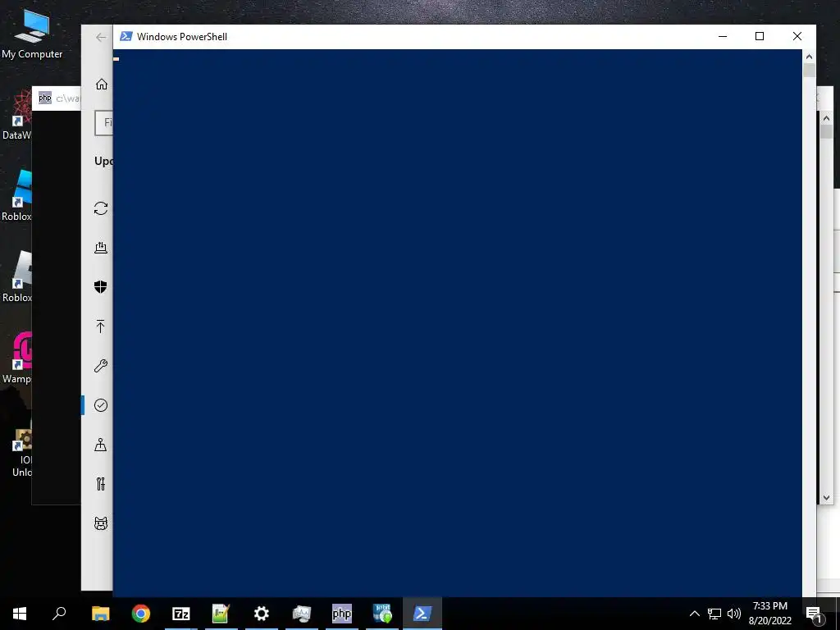Open For developers tools icon
The image size is (840, 630).
click(101, 484)
